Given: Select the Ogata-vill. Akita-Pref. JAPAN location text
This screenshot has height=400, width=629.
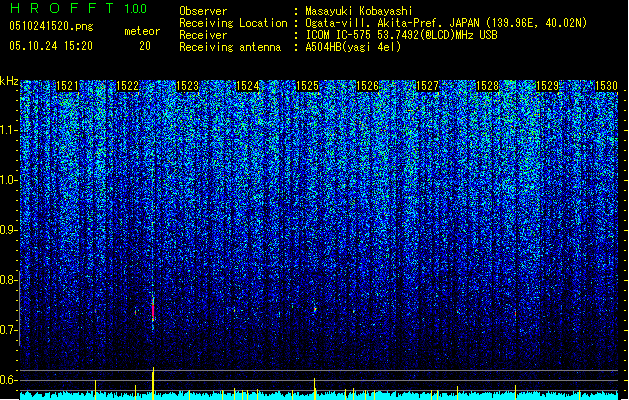Looking at the screenshot, I should click(446, 23).
